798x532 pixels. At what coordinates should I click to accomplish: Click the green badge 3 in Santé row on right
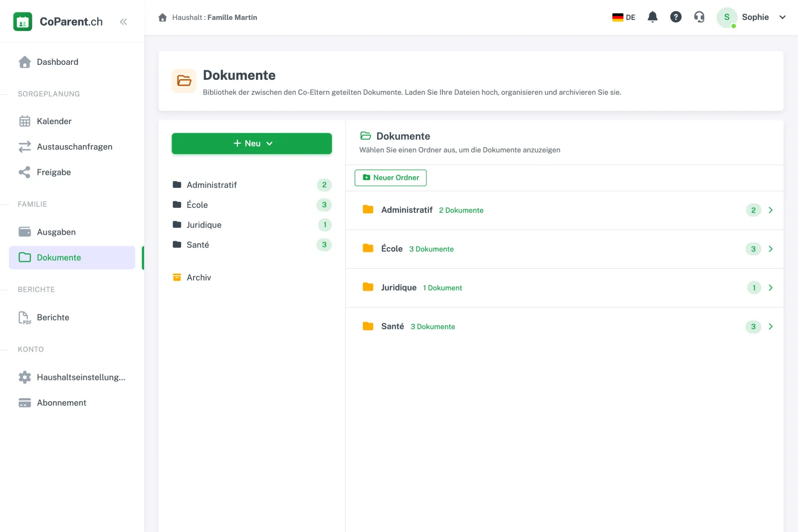(x=753, y=327)
